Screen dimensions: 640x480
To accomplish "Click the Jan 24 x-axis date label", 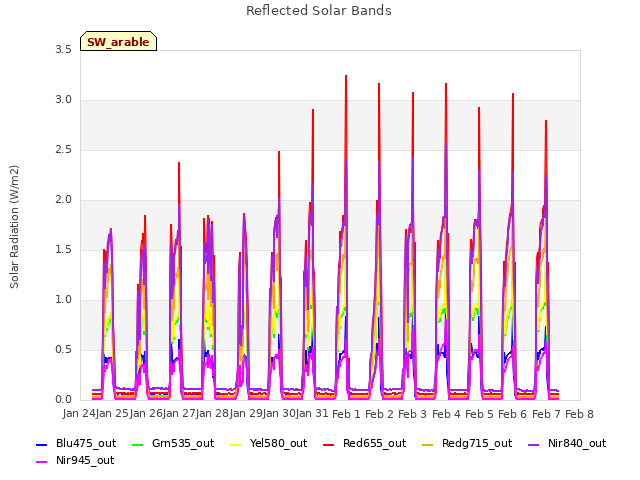I will [x=79, y=414].
